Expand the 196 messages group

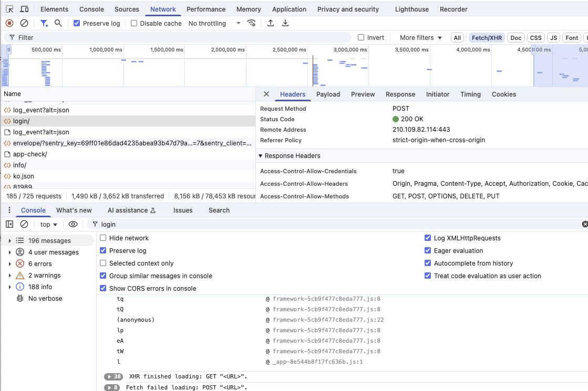[x=10, y=240]
